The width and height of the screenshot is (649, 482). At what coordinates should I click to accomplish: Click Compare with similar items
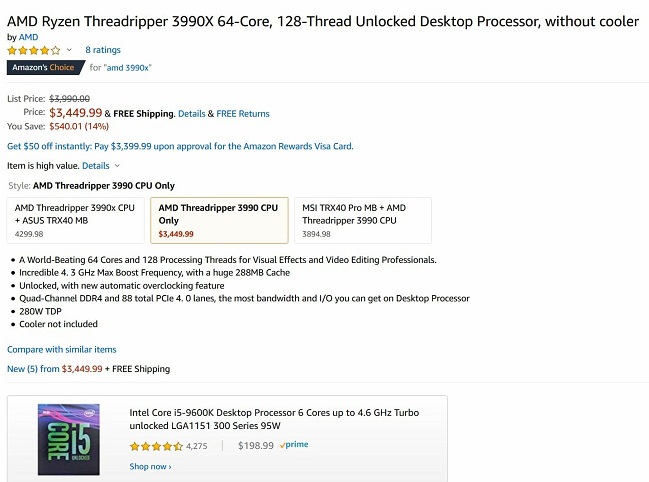(x=62, y=350)
